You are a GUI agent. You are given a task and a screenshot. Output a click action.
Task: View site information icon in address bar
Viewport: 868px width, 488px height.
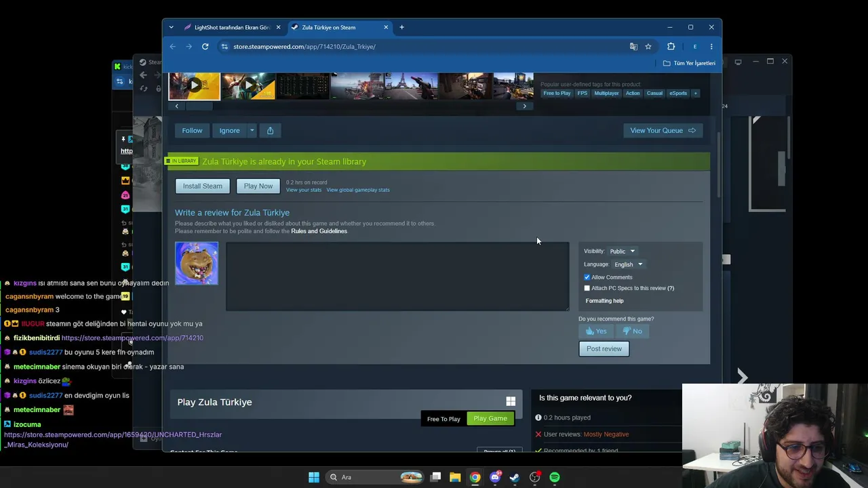tap(224, 47)
